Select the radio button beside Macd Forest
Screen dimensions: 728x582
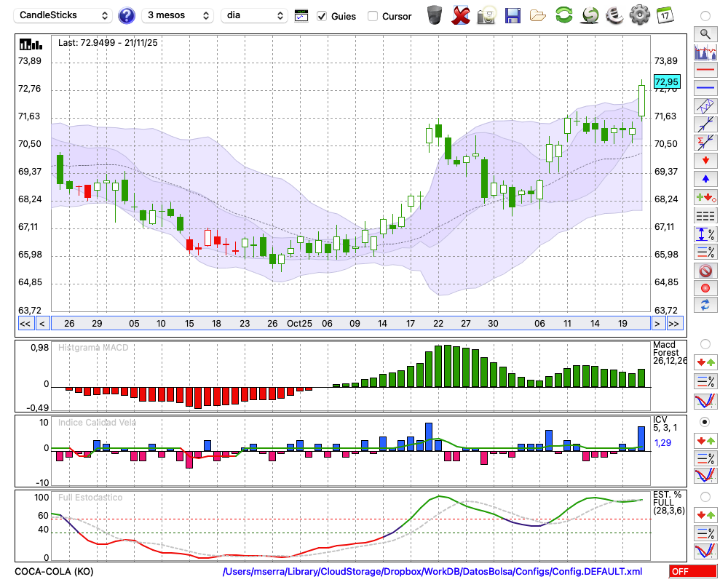coord(705,343)
